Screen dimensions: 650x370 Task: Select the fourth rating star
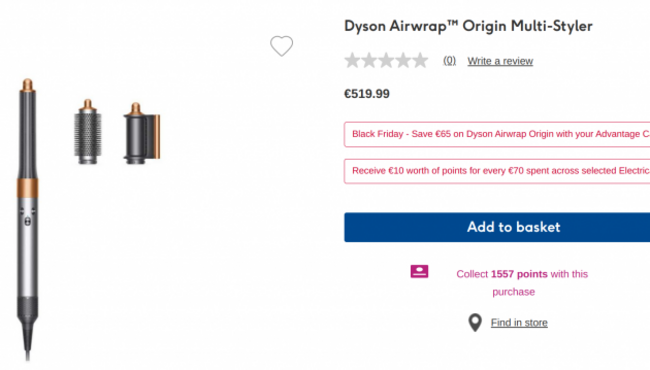coord(403,60)
